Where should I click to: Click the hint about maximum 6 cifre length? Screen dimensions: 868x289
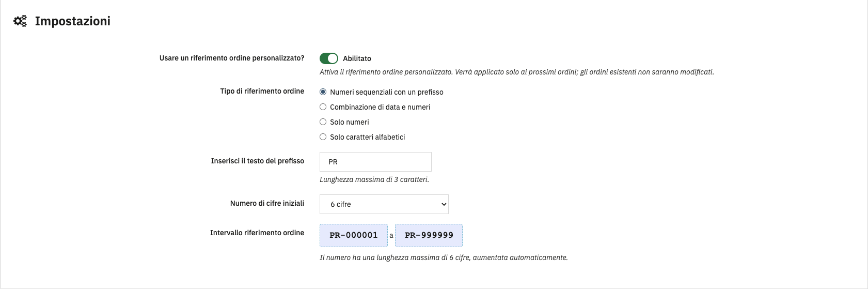443,257
